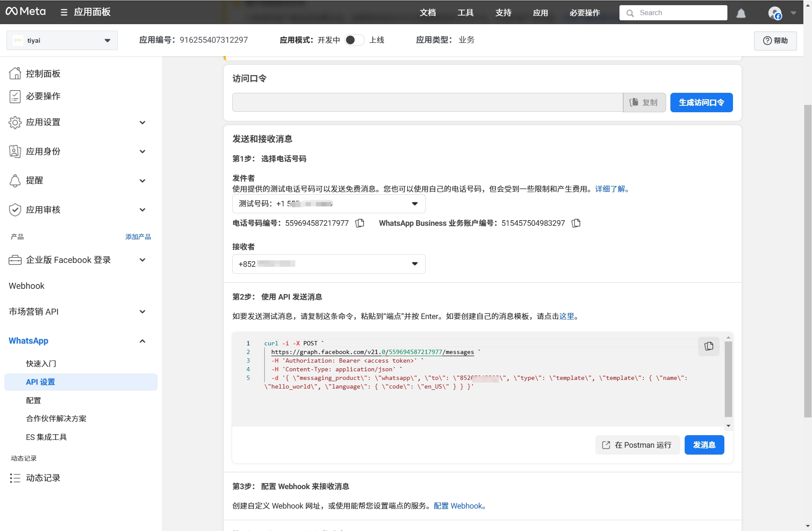Viewport: 812px width, 531px height.
Task: Click the code box scrollbar thumb
Action: click(x=728, y=379)
